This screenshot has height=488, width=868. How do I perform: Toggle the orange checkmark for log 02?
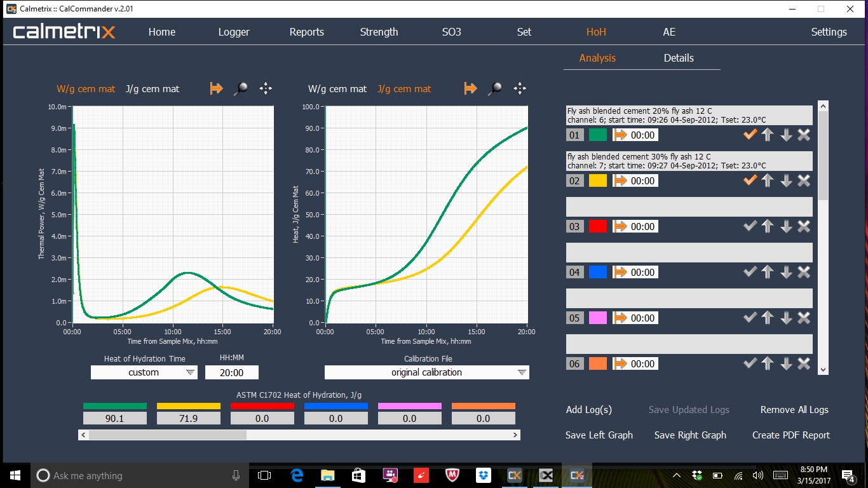750,180
